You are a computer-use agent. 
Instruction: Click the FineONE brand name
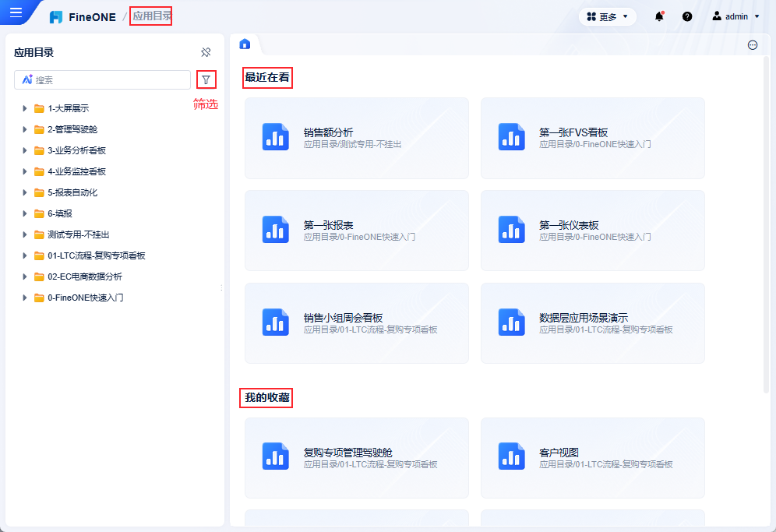(92, 17)
